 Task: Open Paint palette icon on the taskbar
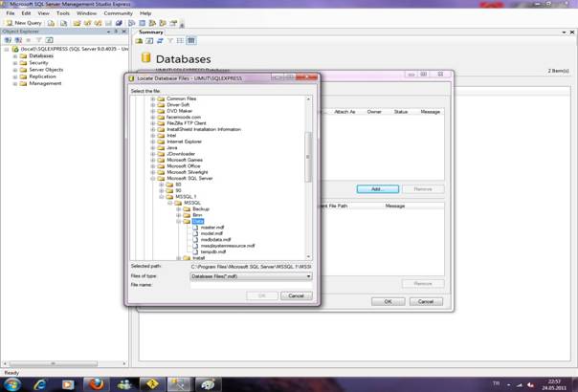tap(208, 384)
